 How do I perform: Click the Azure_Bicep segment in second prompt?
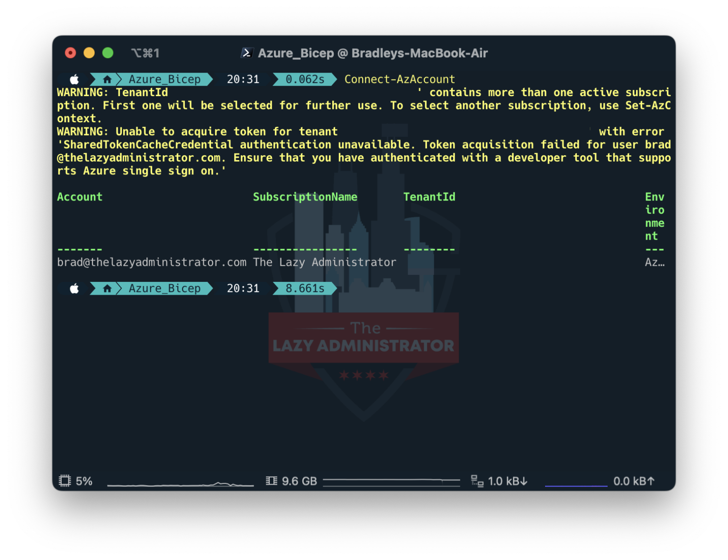point(164,289)
